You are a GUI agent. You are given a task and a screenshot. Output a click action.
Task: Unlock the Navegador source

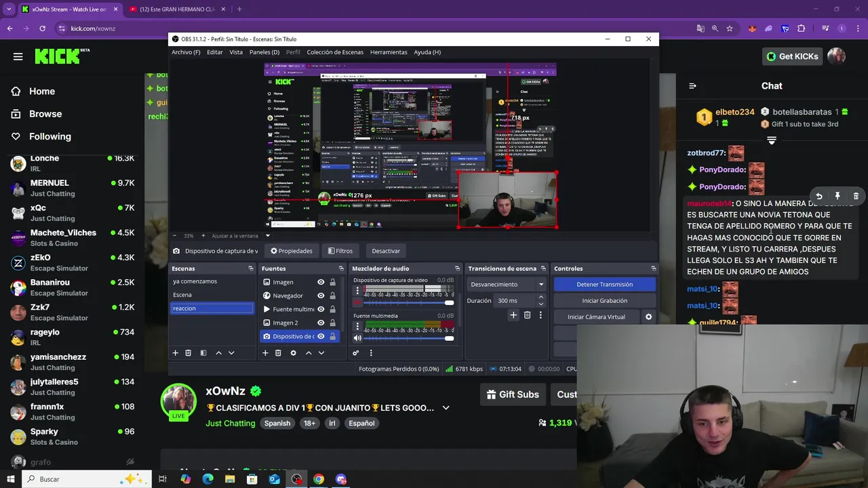(x=332, y=296)
